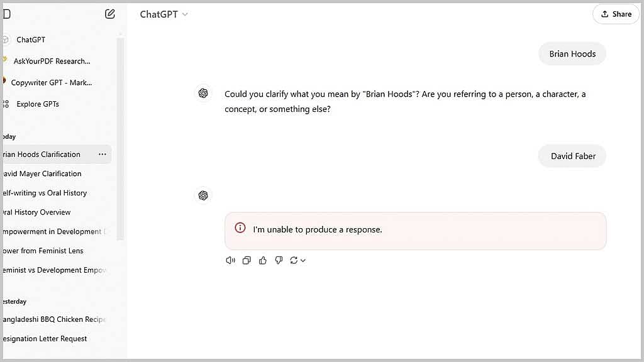Open Copywriter GPT - Mark... entry
Screen dimensions: 644x362
point(52,82)
